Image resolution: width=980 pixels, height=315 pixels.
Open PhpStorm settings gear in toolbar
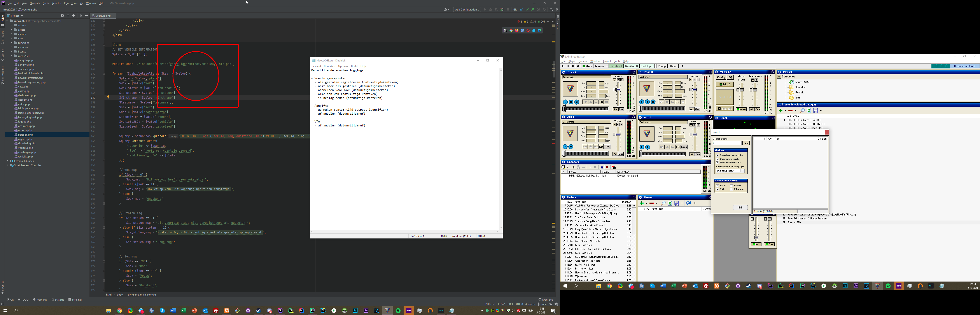pos(557,9)
